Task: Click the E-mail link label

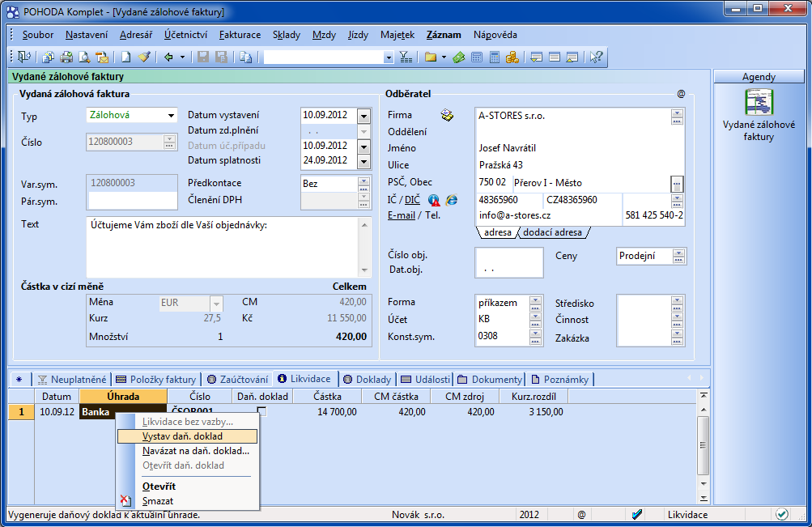Action: (402, 215)
